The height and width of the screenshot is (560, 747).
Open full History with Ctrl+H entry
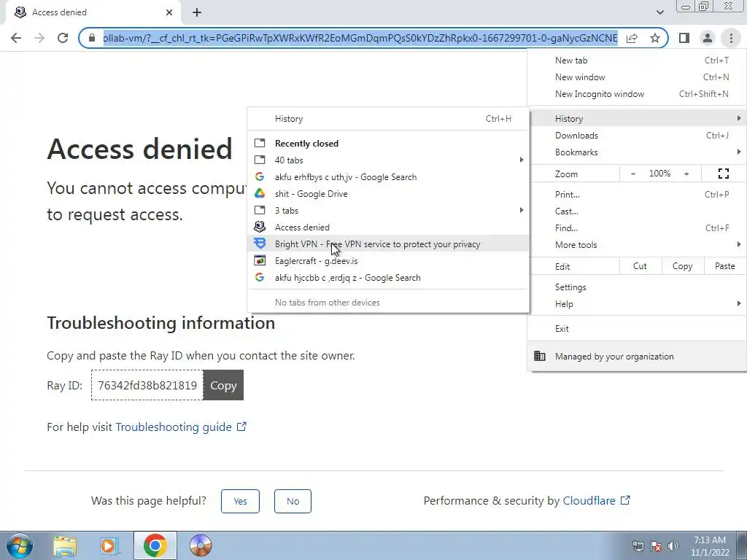388,119
